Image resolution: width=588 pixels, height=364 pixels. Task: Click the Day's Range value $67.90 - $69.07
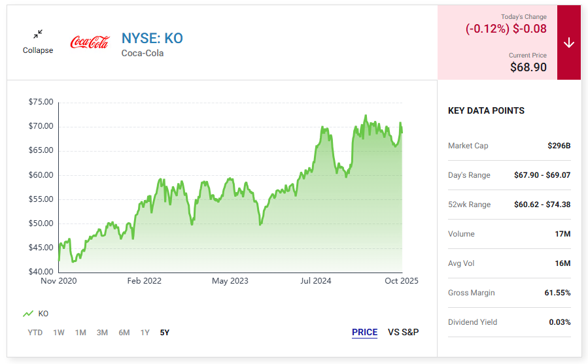[542, 175]
